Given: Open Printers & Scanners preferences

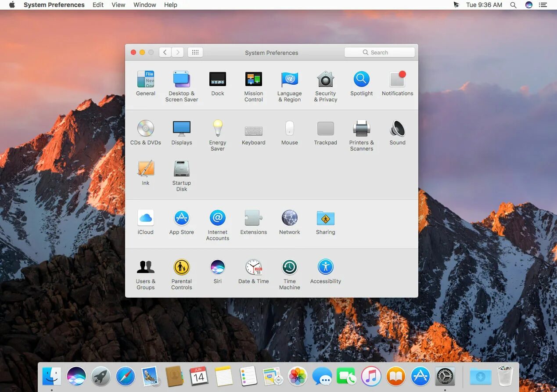Looking at the screenshot, I should (362, 135).
